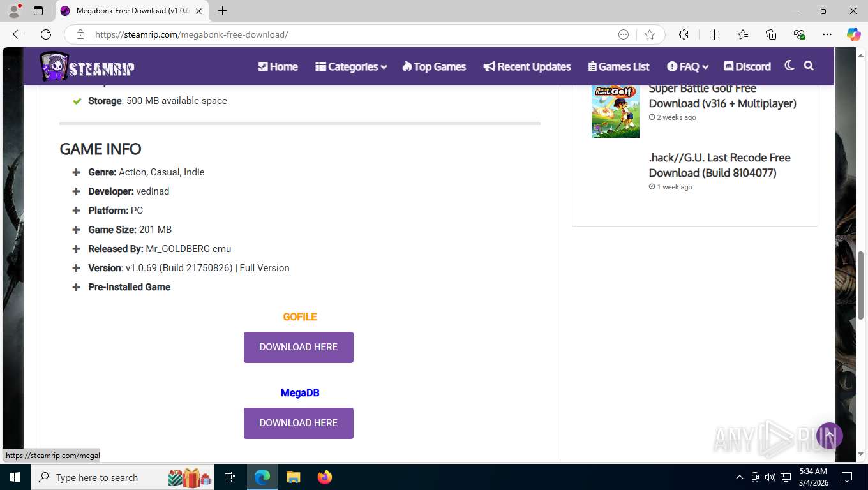Expand the FAQ dropdown menu
This screenshot has width=868, height=490.
click(x=688, y=66)
